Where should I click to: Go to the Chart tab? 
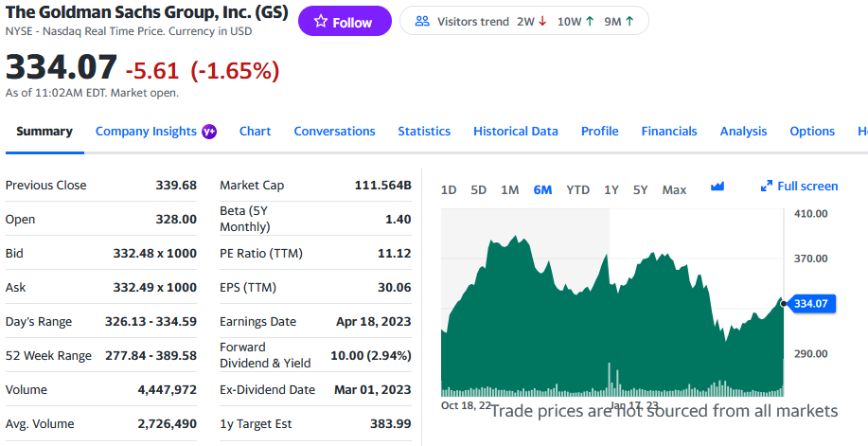click(x=256, y=132)
